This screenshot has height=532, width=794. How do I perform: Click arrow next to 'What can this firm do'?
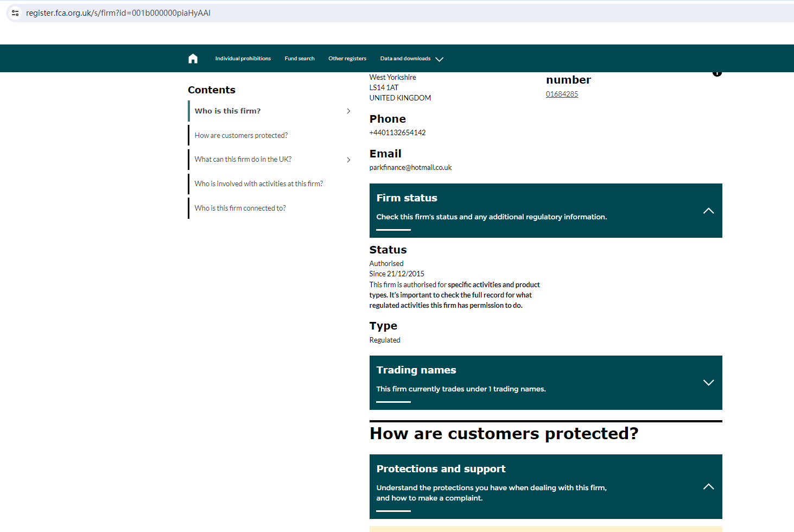tap(348, 160)
